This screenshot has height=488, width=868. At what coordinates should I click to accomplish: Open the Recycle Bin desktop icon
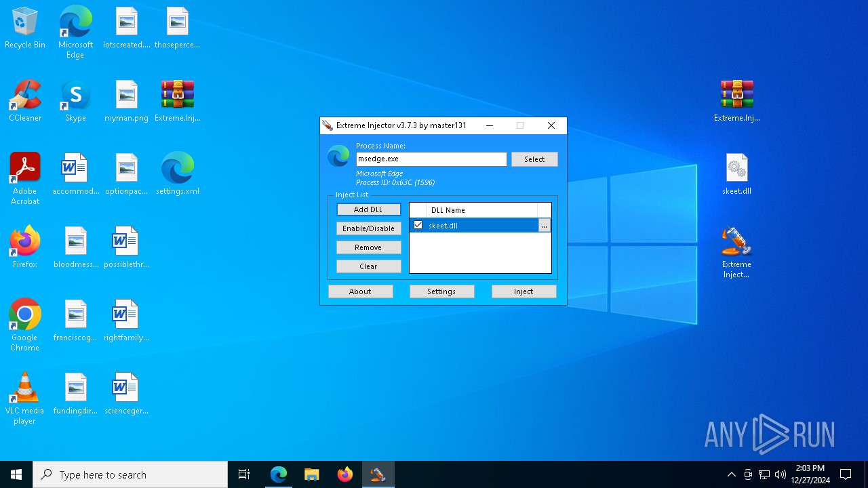coord(25,28)
